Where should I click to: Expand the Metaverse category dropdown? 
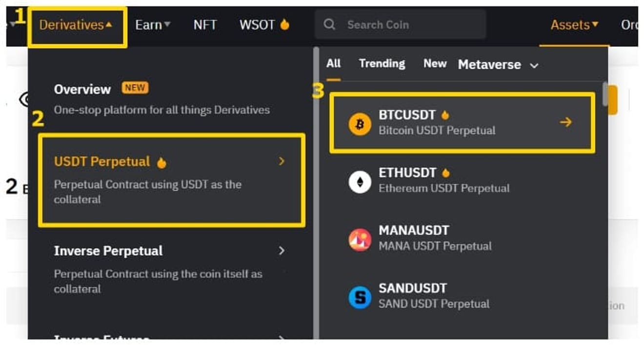[498, 65]
